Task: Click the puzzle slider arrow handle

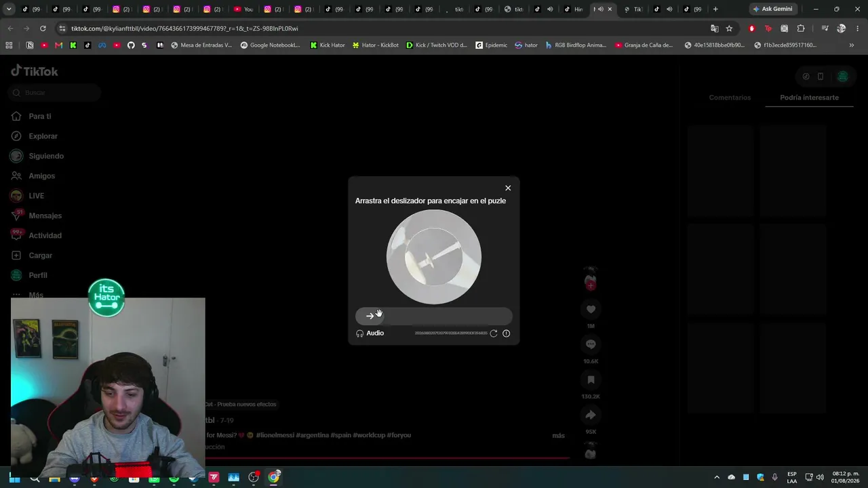Action: point(370,316)
